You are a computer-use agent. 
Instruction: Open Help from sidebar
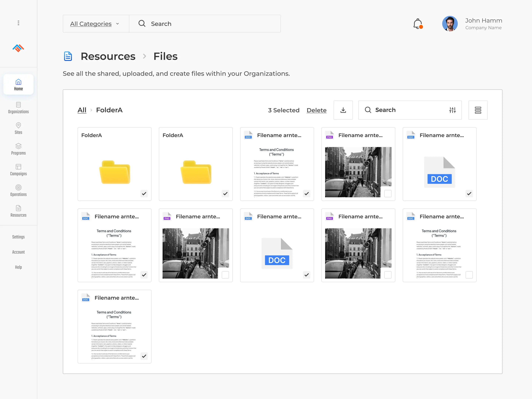click(x=18, y=267)
